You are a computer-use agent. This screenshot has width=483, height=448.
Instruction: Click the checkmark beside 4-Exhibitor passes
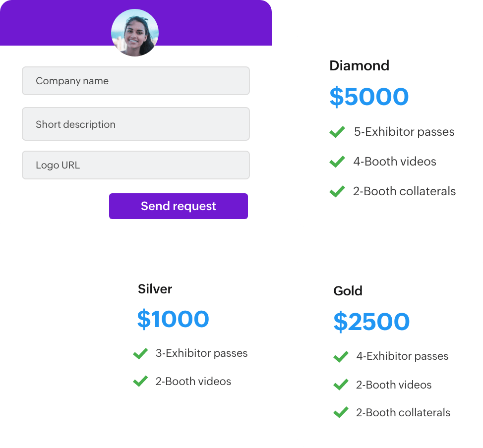point(341,356)
